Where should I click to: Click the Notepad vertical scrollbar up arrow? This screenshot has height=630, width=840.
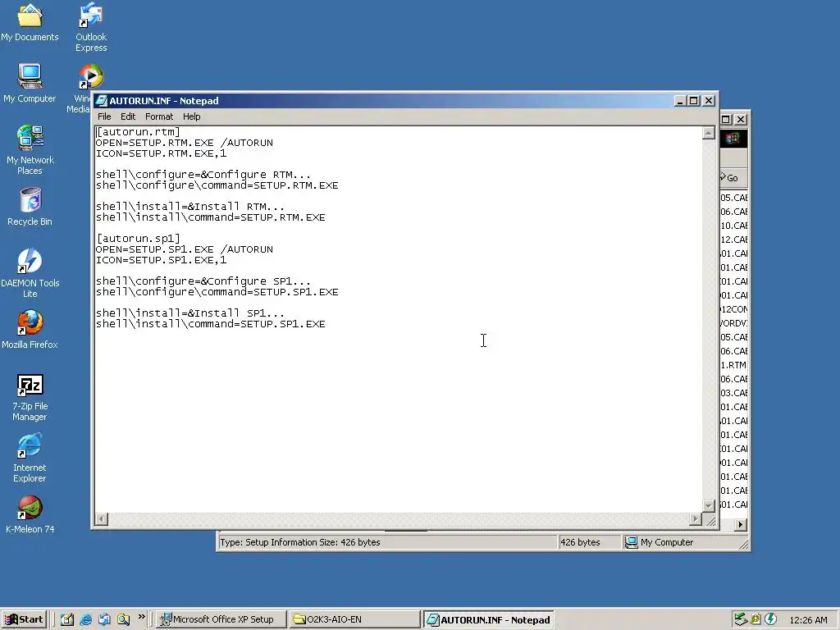pos(709,133)
